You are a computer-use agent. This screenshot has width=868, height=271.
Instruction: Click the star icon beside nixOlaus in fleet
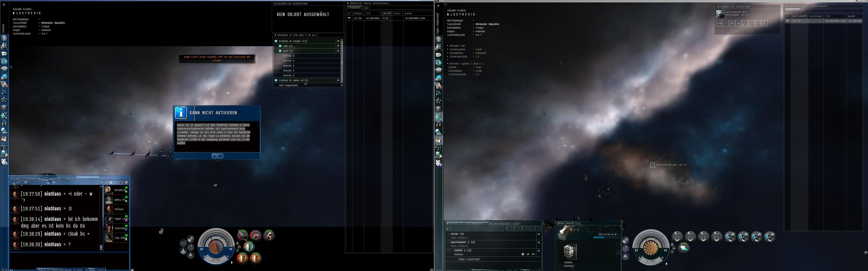click(523, 254)
